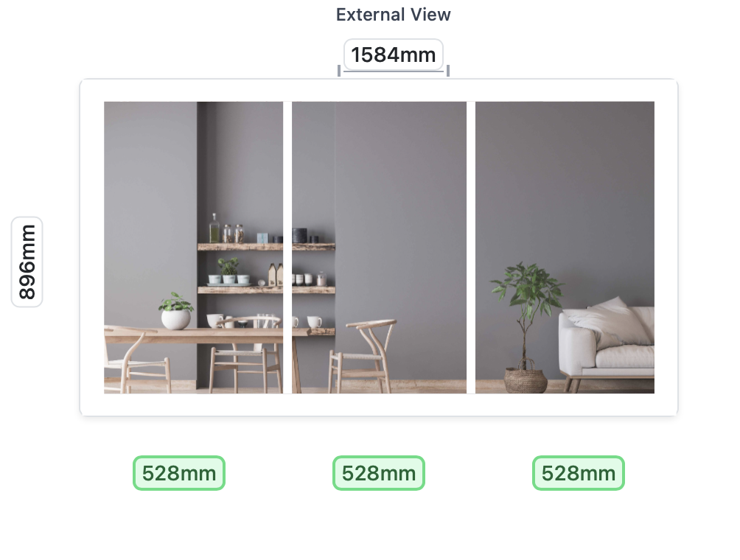Select the left window pane

coord(194,248)
